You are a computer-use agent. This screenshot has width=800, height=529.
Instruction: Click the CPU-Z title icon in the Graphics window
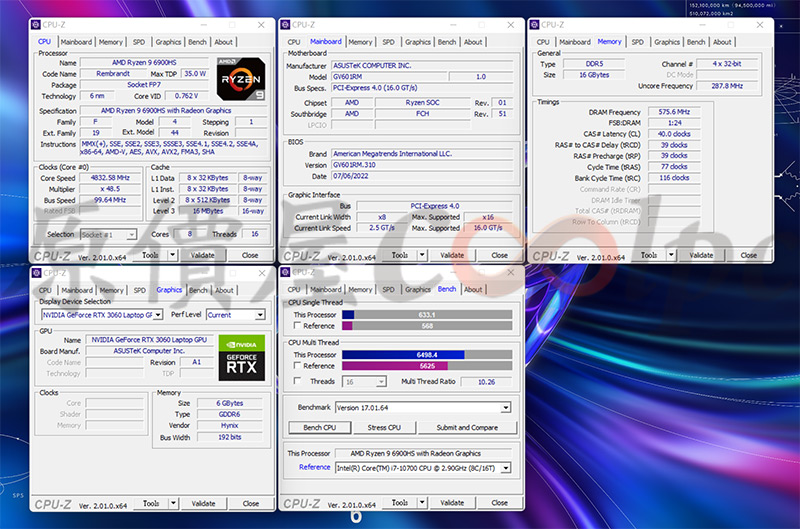tap(37, 273)
